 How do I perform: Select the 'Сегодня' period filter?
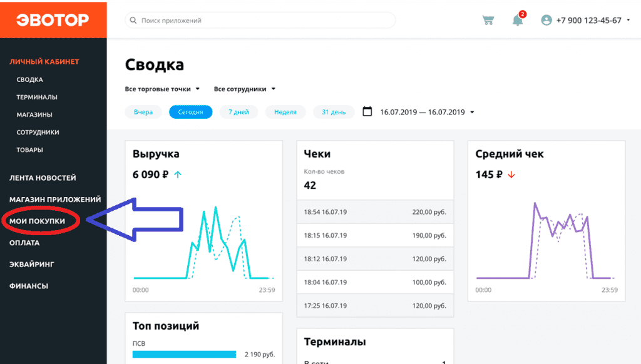(190, 112)
